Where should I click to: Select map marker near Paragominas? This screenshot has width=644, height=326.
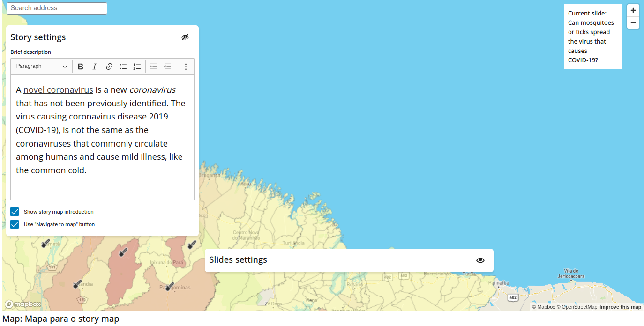click(170, 286)
